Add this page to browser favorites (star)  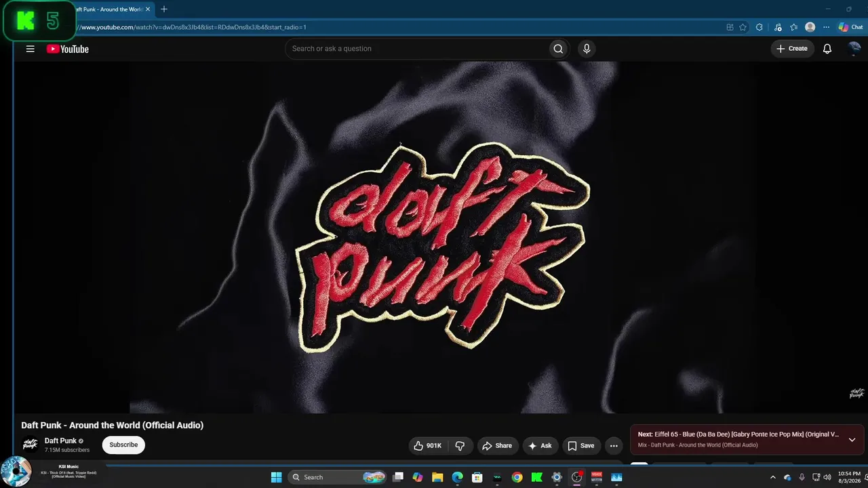pos(743,27)
